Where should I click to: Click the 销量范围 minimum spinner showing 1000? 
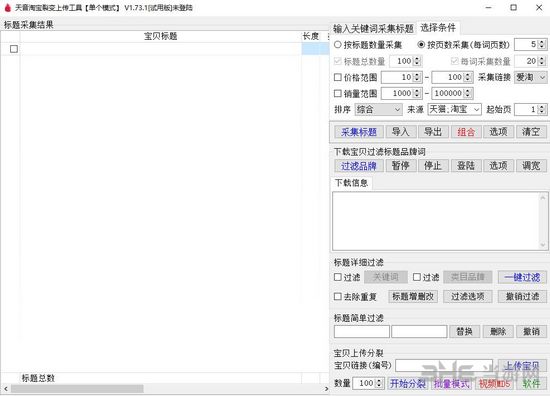402,93
